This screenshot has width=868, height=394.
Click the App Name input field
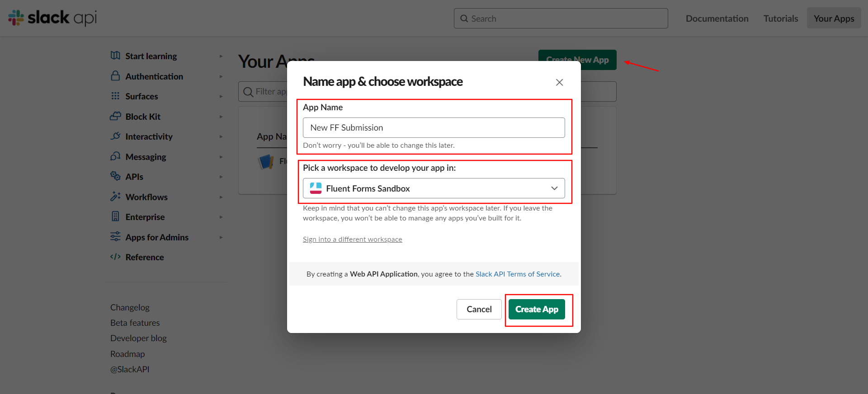434,127
